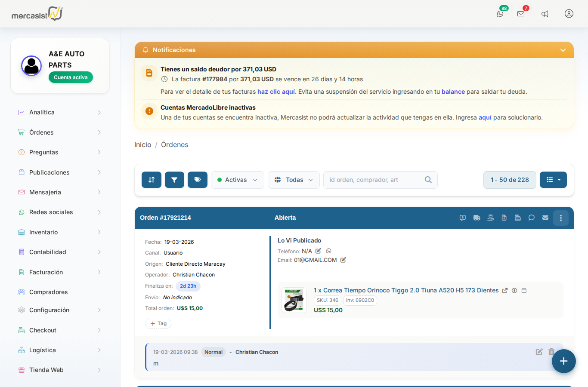This screenshot has width=588, height=387.
Task: Click the invoice document icon in order header
Action: 504,218
